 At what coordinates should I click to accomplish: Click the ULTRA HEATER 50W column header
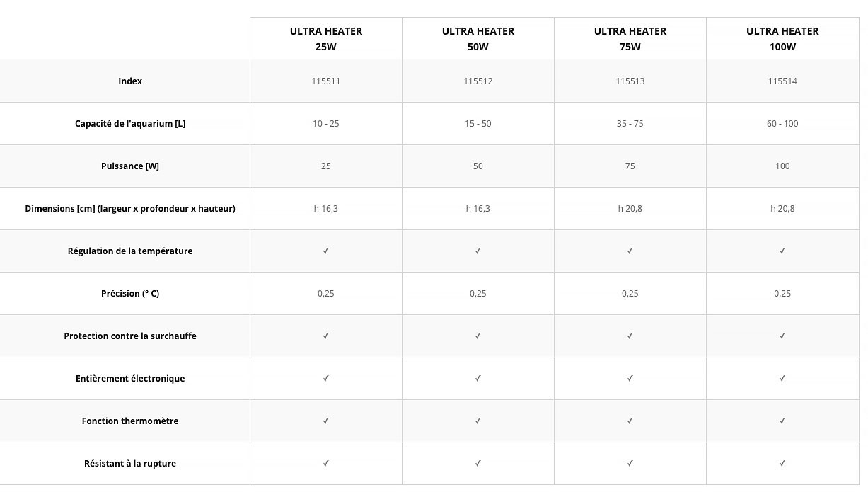(478, 39)
